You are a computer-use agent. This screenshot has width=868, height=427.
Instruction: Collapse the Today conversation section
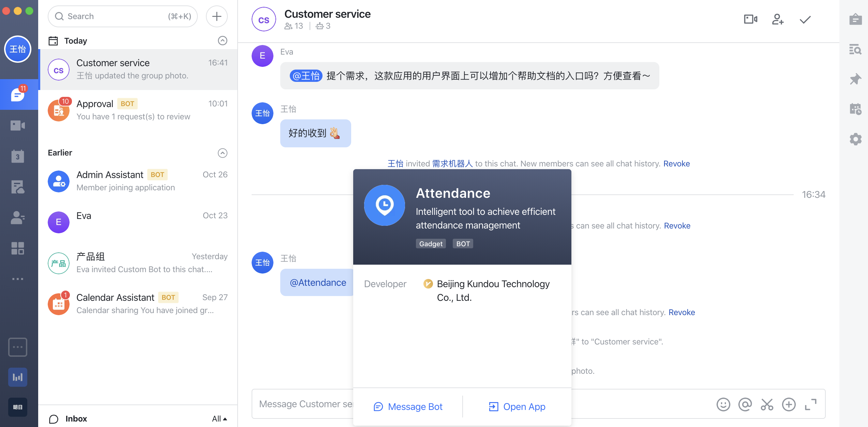[222, 41]
